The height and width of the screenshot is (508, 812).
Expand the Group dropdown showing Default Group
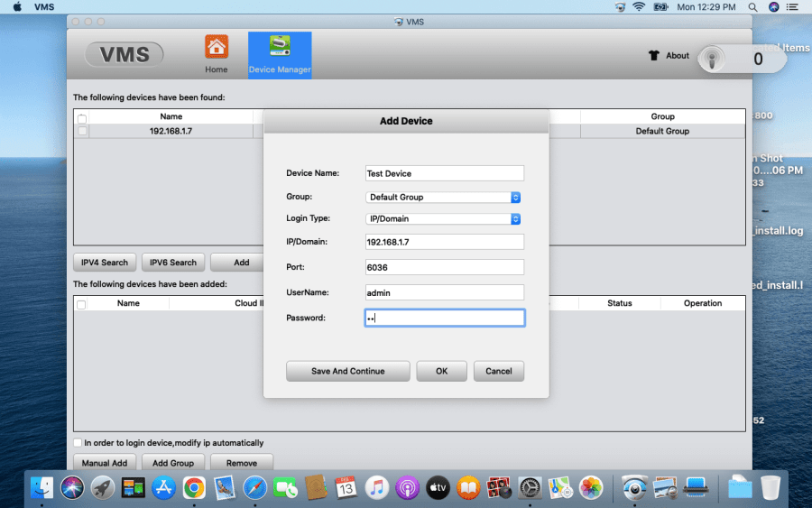(444, 197)
